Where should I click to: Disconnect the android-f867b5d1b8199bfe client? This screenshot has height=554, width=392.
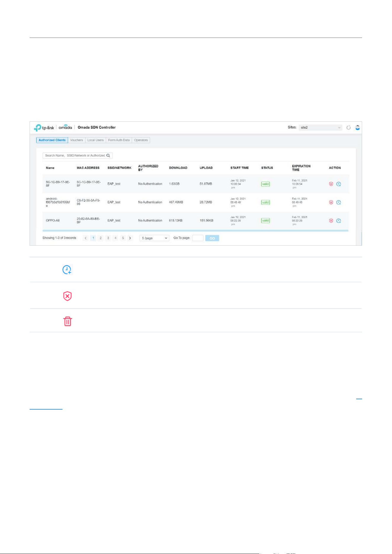(331, 202)
